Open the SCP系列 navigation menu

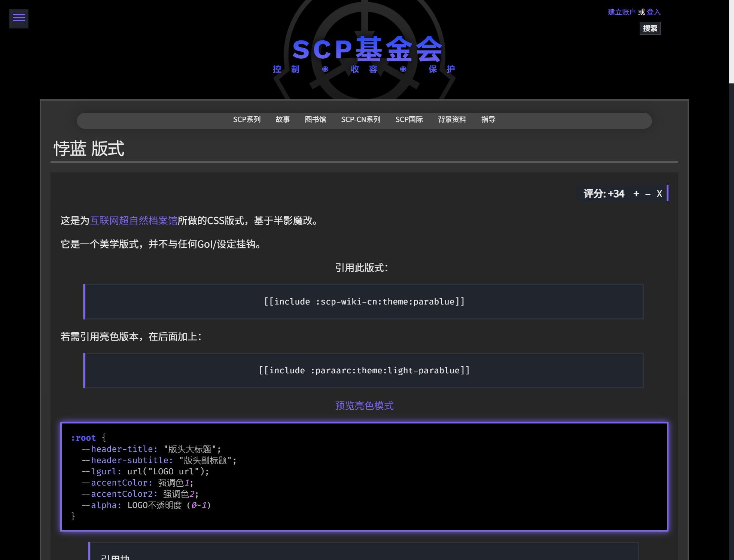pos(247,119)
